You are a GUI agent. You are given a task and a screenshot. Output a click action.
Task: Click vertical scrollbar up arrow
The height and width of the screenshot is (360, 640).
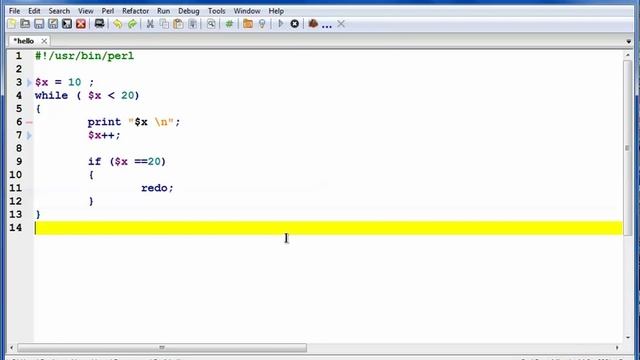(x=627, y=54)
